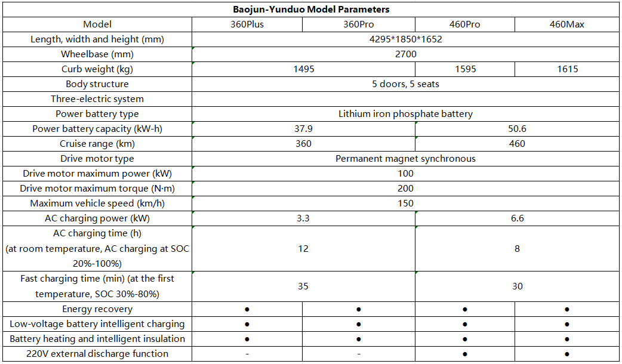622x364 pixels.
Task: Select battery capacity value '50.6'
Action: 518,129
